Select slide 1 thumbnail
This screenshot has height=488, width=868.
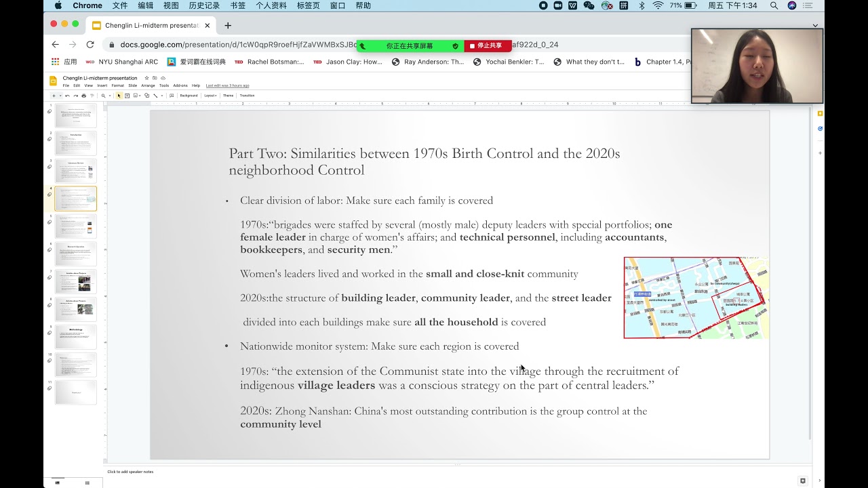(x=75, y=115)
